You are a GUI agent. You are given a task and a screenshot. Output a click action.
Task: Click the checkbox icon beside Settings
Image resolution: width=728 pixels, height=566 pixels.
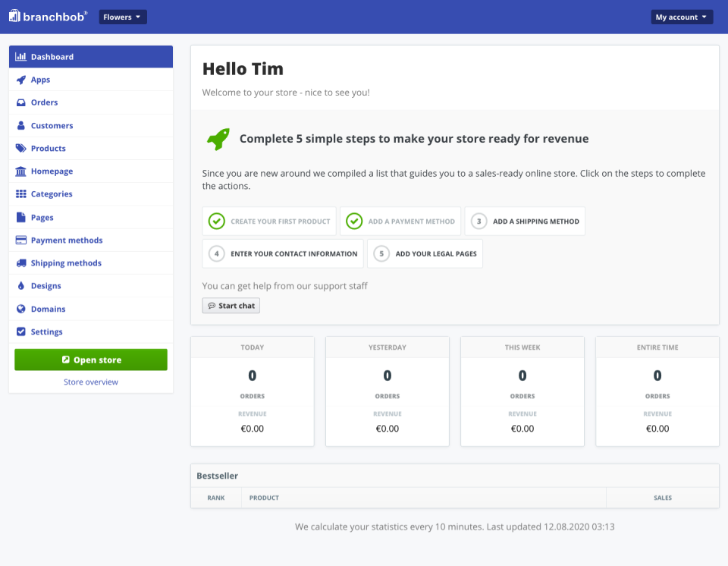[x=21, y=332]
